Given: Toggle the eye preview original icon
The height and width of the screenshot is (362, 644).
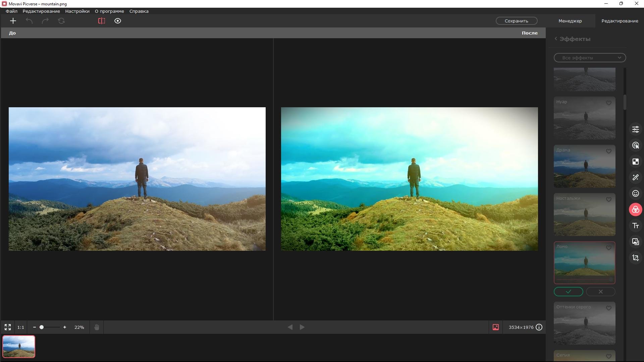Looking at the screenshot, I should [117, 21].
